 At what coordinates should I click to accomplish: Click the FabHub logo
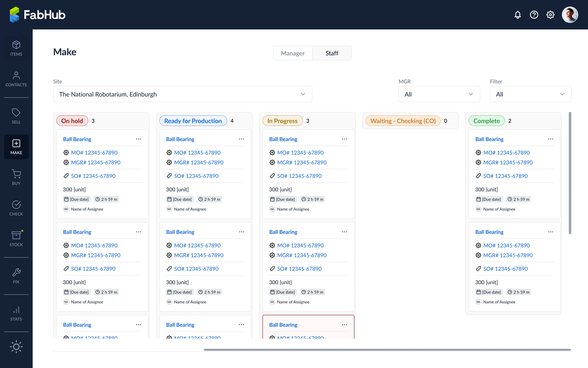37,15
